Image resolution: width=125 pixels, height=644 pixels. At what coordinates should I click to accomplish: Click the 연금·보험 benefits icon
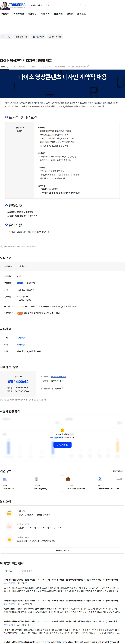9,513
